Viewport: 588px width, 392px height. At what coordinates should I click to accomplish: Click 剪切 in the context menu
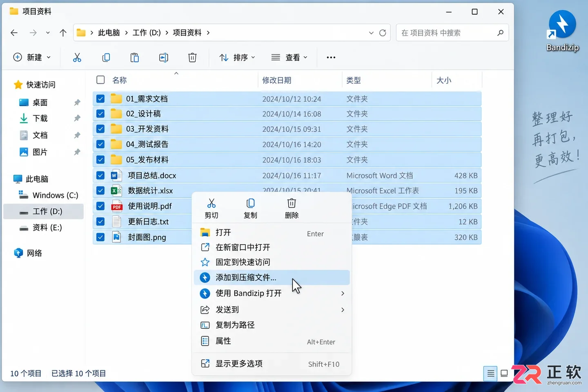coord(212,209)
